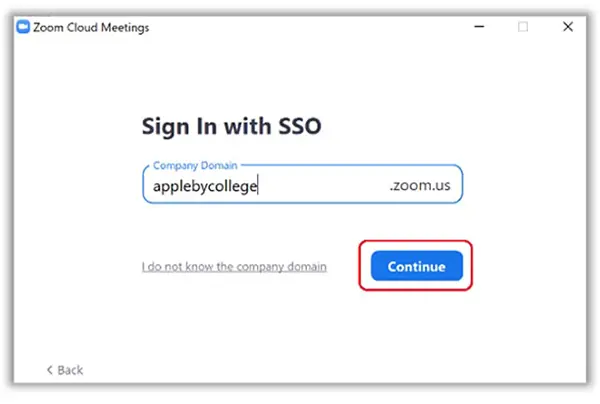
Task: Click the "Sign In with SSO" heading
Action: point(232,126)
